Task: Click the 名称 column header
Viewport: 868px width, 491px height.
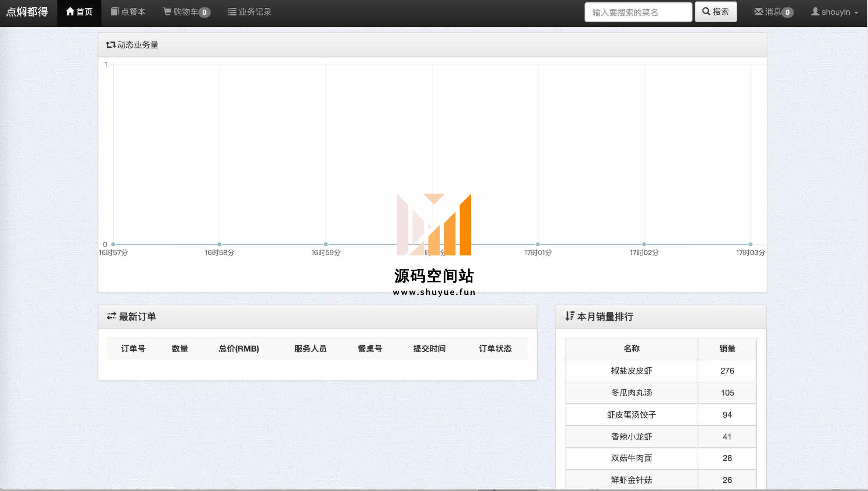Action: [x=632, y=349]
